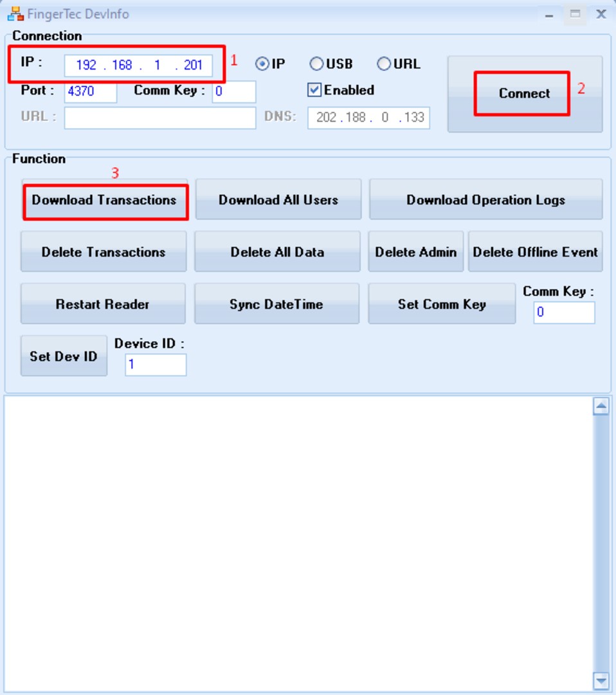The width and height of the screenshot is (616, 695).
Task: Focus the Device ID field
Action: (156, 365)
